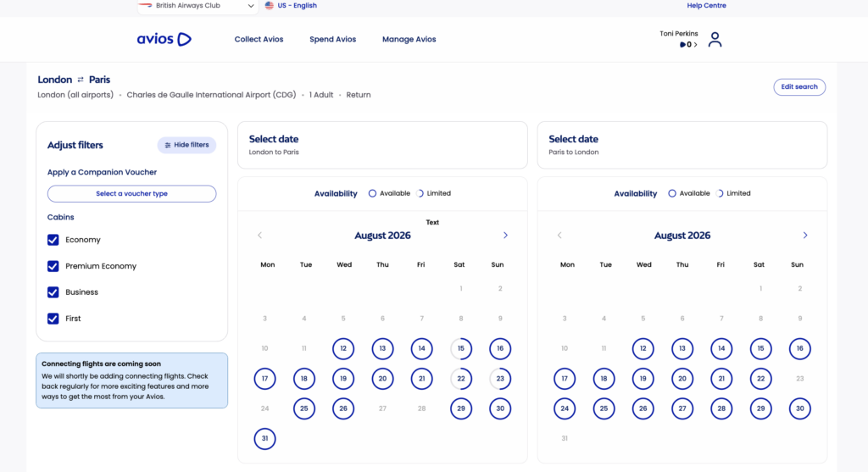Select August 24 in Paris to London calendar
Screen dimensions: 868x472
point(565,408)
